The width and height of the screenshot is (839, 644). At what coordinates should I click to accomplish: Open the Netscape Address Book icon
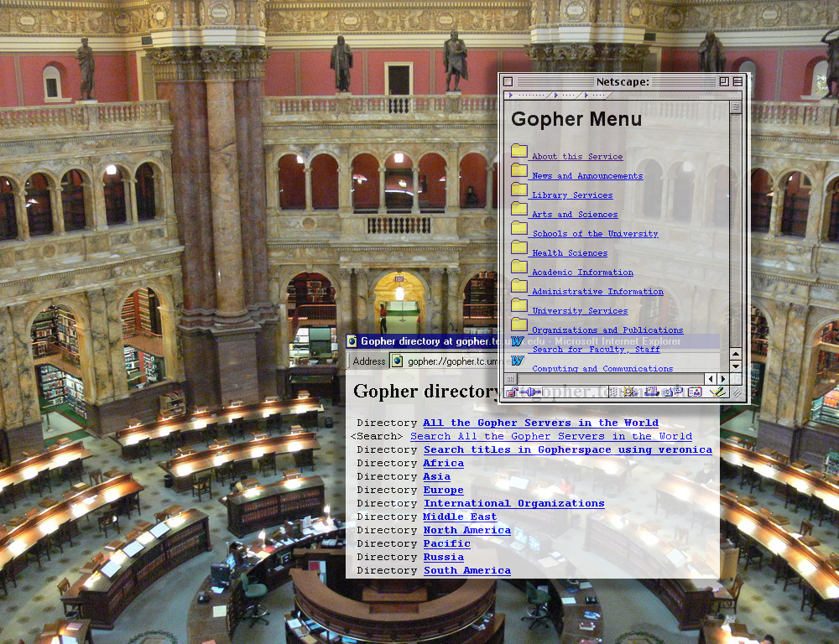point(695,392)
